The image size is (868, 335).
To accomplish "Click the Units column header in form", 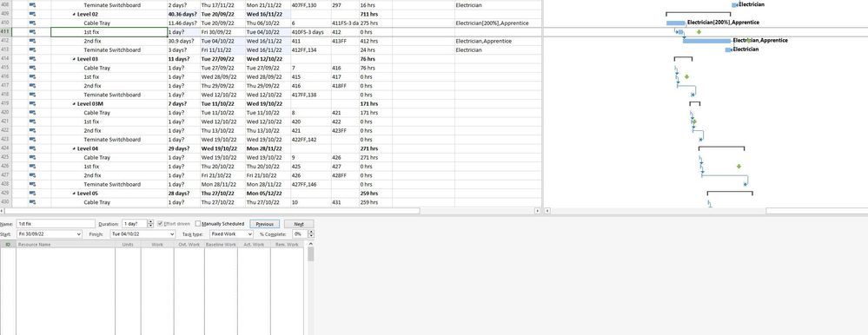I will point(128,245).
